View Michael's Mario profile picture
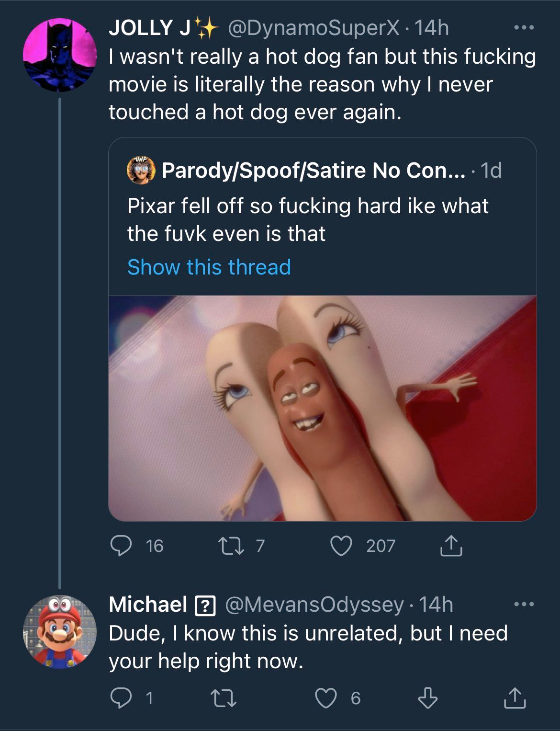 (60, 632)
